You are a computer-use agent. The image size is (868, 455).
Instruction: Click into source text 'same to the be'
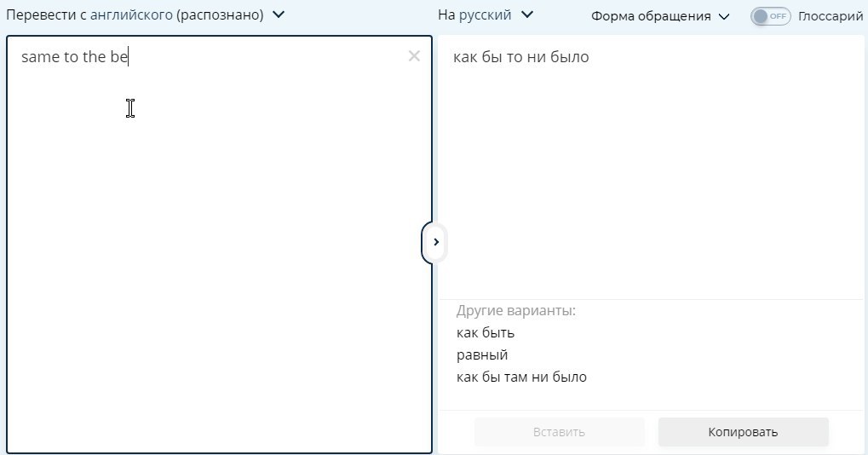click(x=75, y=56)
